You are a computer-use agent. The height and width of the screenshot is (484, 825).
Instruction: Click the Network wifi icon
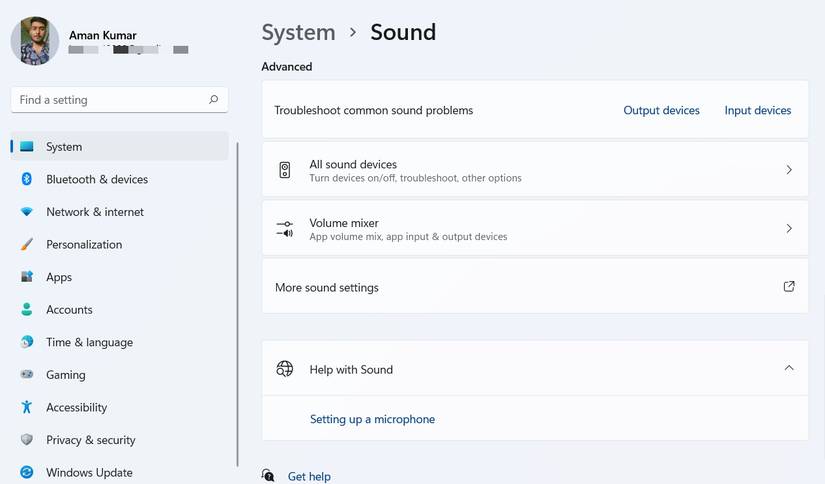coord(27,211)
